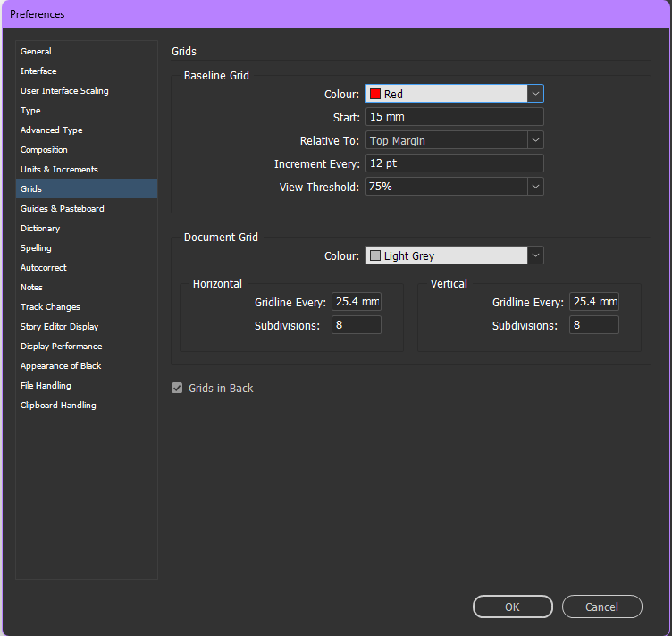Open Display Performance preferences
The image size is (672, 636).
coord(61,347)
